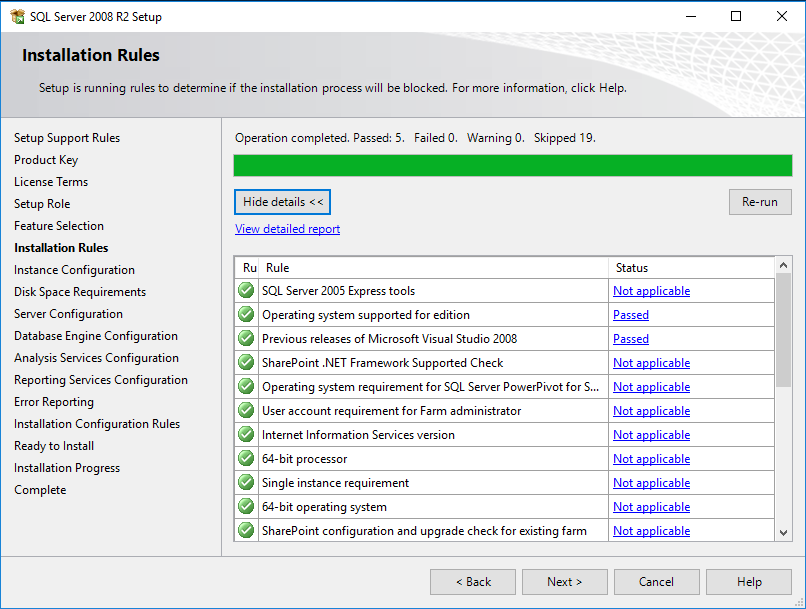Select Installation Rules step in sidebar

61,248
